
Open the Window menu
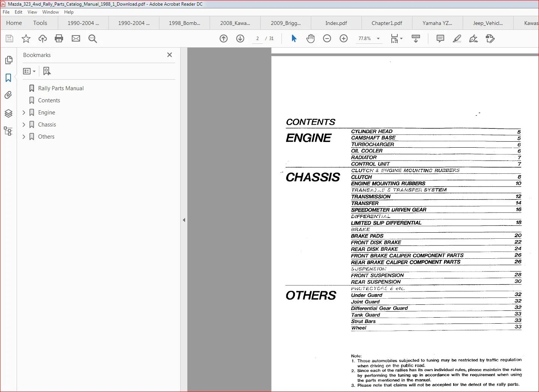[x=51, y=12]
